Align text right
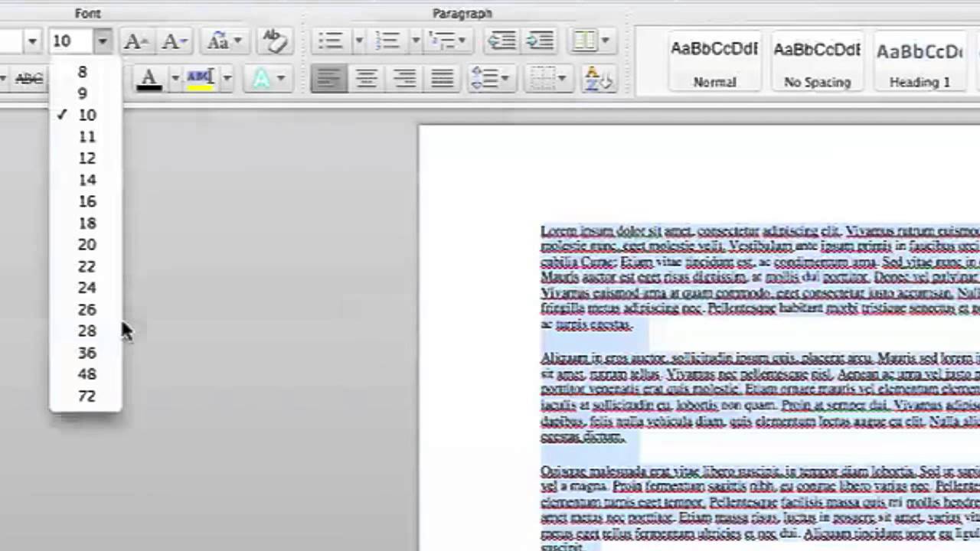The width and height of the screenshot is (980, 551). pyautogui.click(x=404, y=78)
